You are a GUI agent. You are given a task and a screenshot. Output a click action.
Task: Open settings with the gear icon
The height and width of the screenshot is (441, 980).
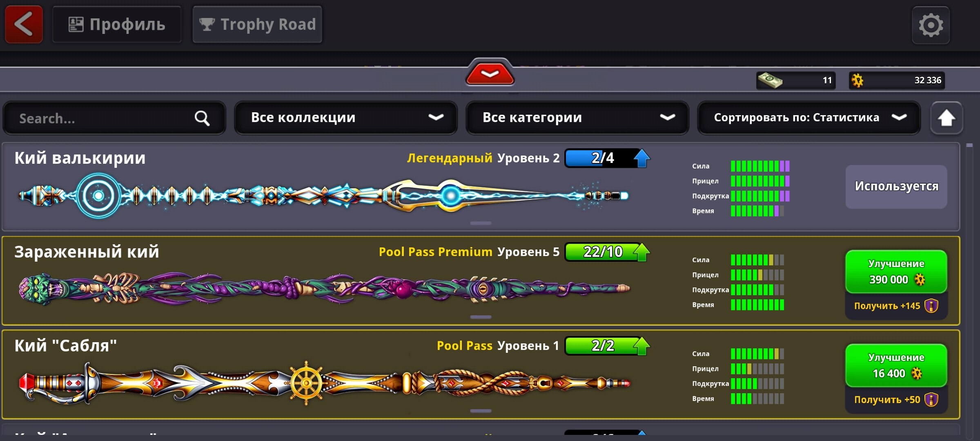[x=931, y=25]
